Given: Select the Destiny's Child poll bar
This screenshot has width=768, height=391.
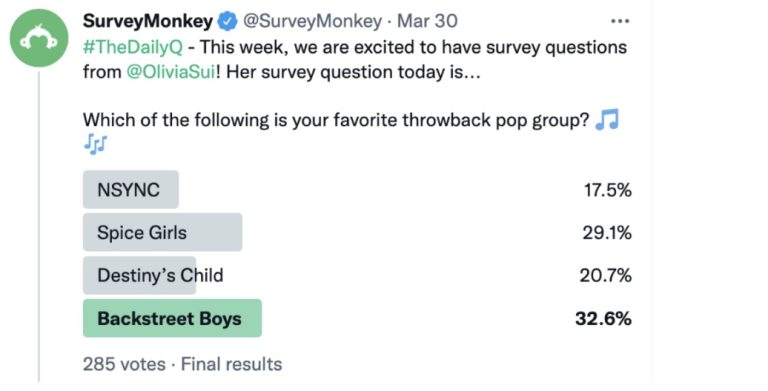Looking at the screenshot, I should point(140,275).
